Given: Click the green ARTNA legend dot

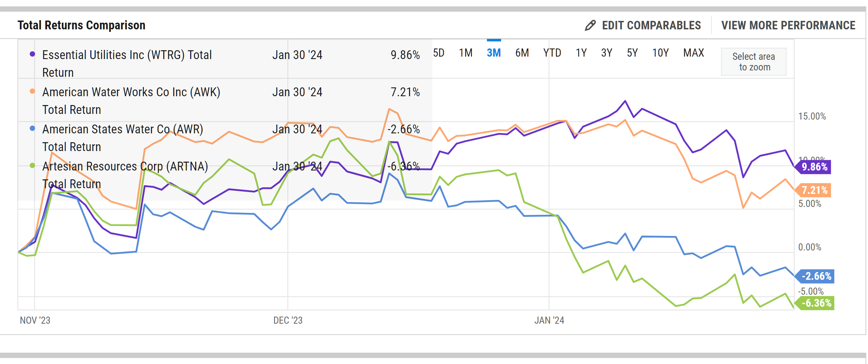Looking at the screenshot, I should 32,166.
